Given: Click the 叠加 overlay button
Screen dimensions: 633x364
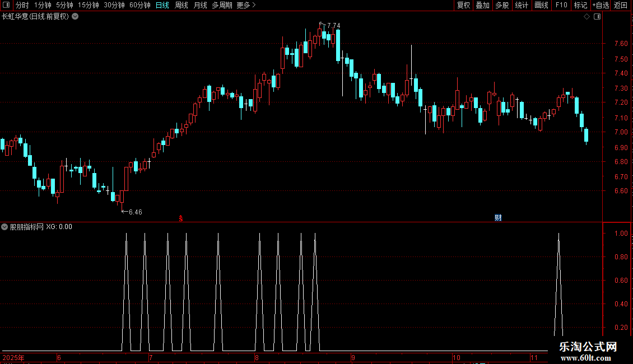Looking at the screenshot, I should [482, 5].
